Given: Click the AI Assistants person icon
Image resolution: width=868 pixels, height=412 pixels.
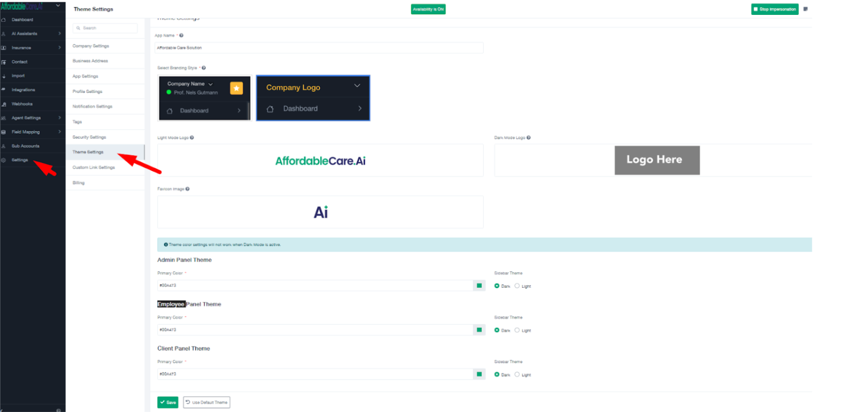Looking at the screenshot, I should tap(3, 34).
